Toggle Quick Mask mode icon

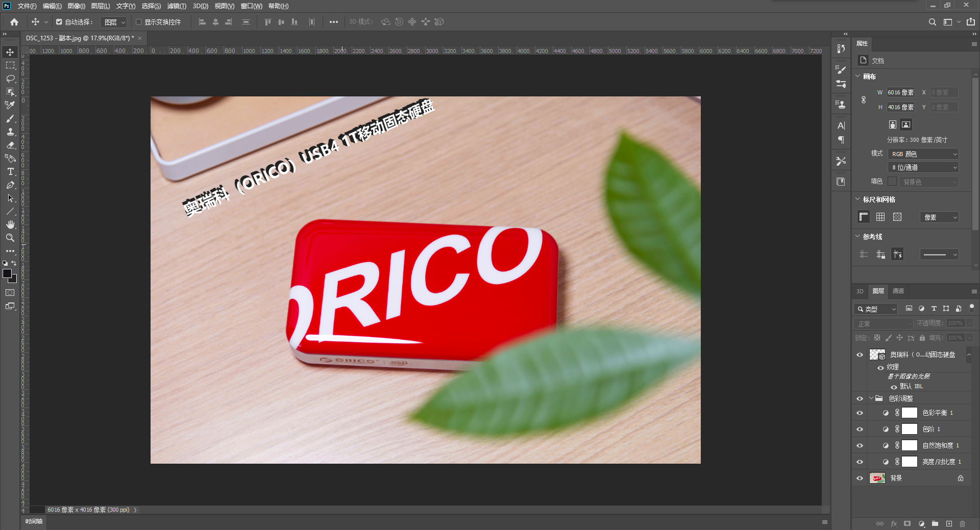(x=10, y=293)
